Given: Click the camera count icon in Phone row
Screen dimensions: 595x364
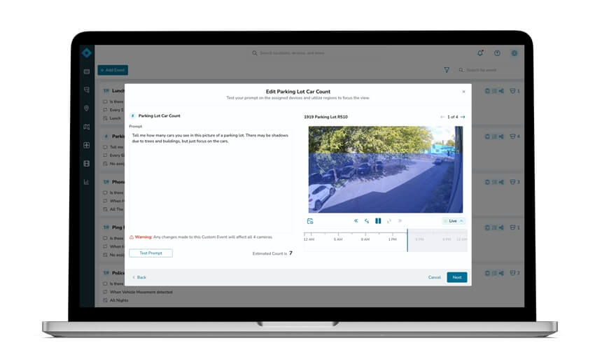Looking at the screenshot, I should (x=512, y=182).
